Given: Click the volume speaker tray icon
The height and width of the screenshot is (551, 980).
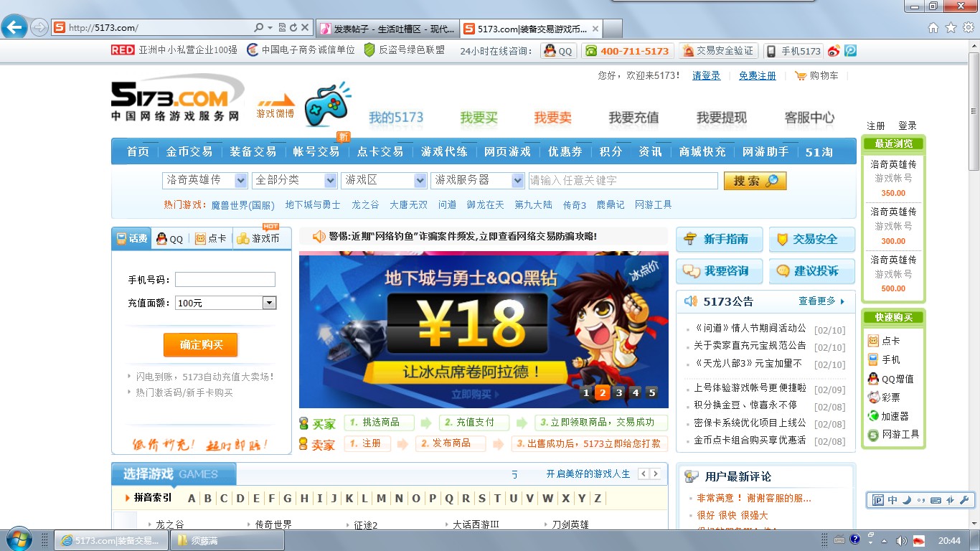Looking at the screenshot, I should click(902, 540).
